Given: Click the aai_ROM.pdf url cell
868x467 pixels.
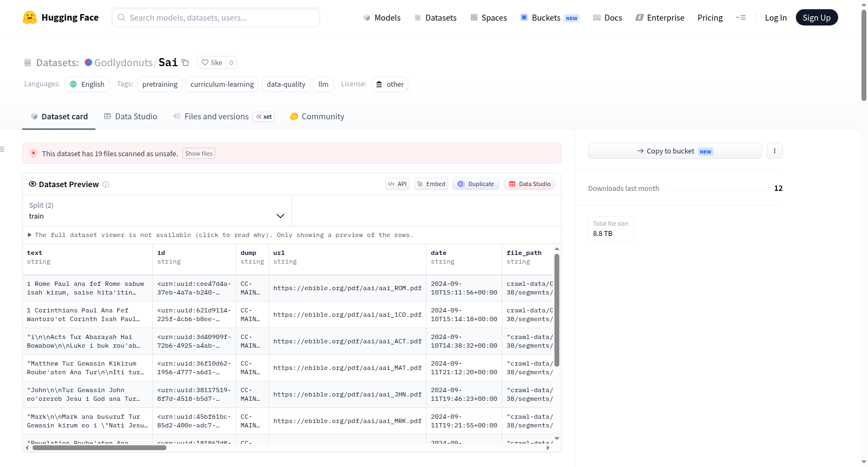Looking at the screenshot, I should point(347,288).
